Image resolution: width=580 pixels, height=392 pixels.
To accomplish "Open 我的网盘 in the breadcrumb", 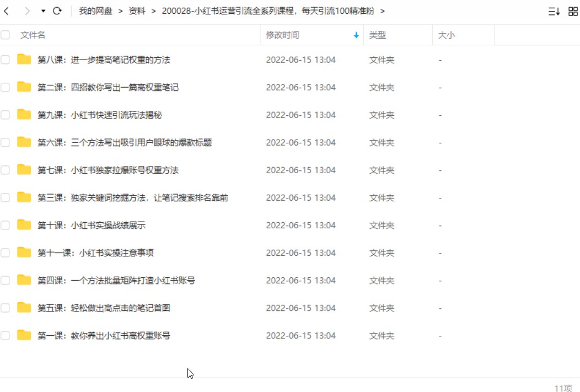I will click(95, 11).
